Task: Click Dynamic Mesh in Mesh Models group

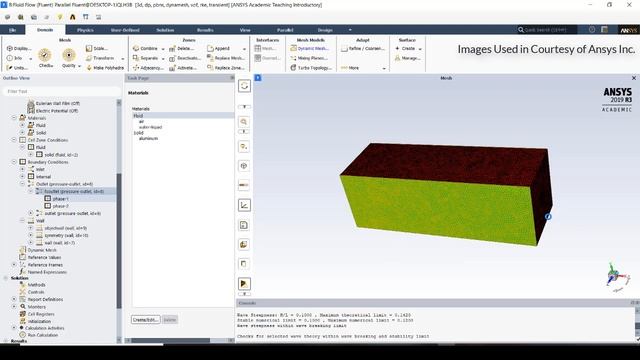Action: point(309,48)
